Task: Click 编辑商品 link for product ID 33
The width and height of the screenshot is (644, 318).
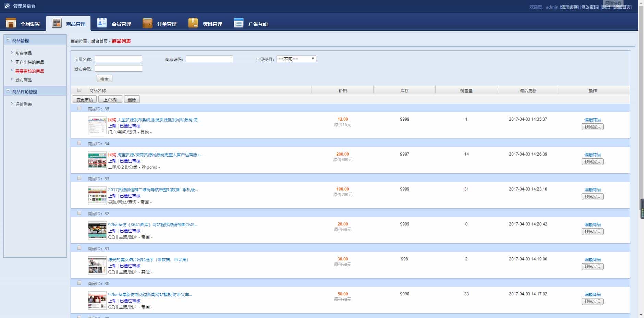Action: 592,189
